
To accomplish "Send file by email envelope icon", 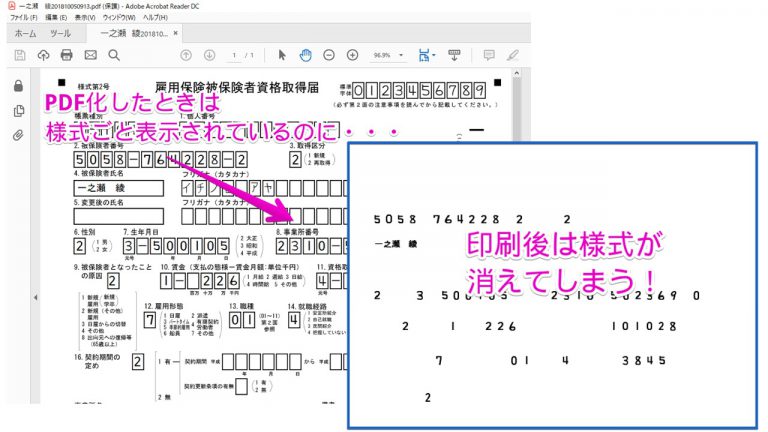I will (91, 55).
